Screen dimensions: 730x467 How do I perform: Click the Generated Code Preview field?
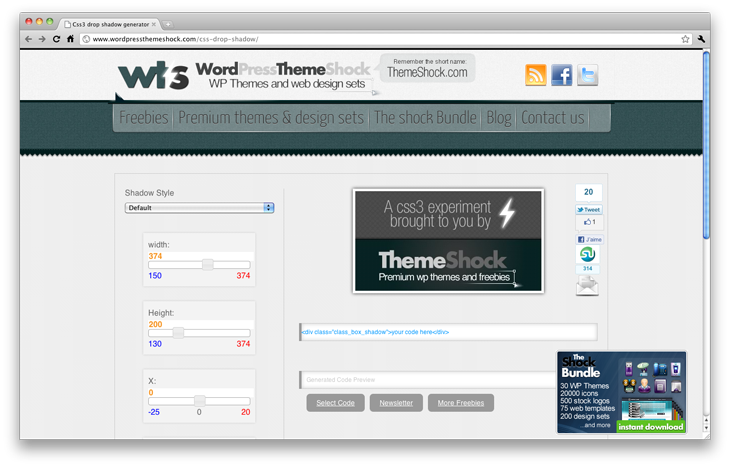(x=428, y=379)
